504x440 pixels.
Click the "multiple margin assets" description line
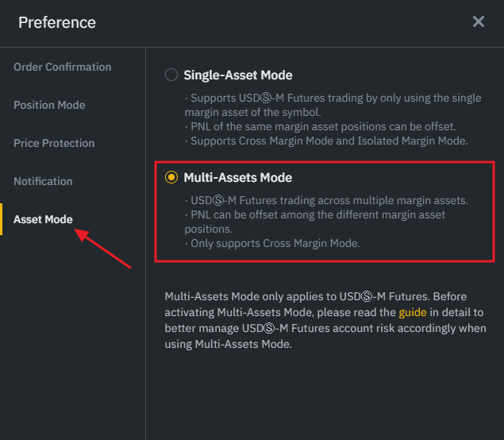[x=329, y=200]
